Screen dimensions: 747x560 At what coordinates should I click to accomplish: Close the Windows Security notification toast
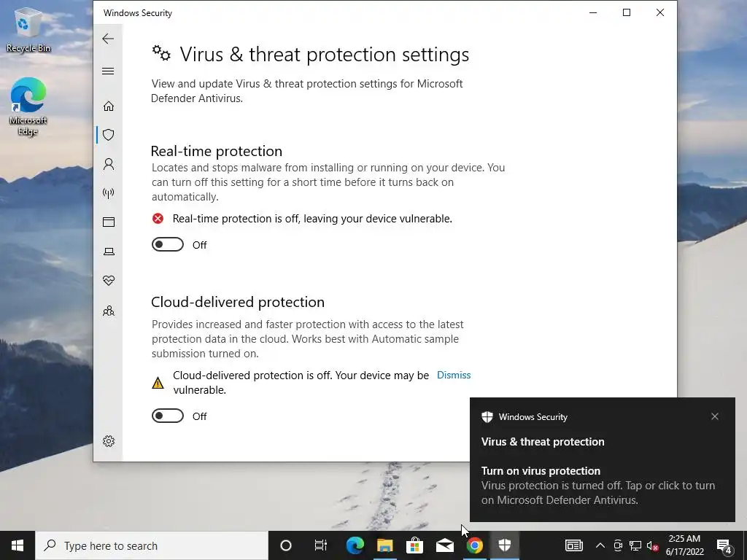[715, 416]
